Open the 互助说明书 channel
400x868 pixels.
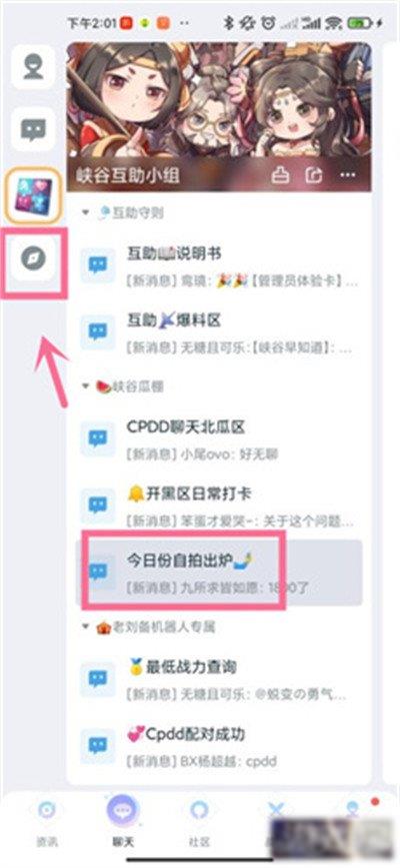click(x=219, y=267)
